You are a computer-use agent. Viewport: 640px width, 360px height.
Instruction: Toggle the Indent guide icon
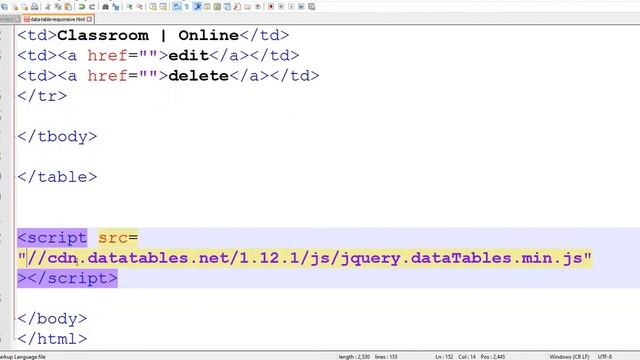point(198,7)
